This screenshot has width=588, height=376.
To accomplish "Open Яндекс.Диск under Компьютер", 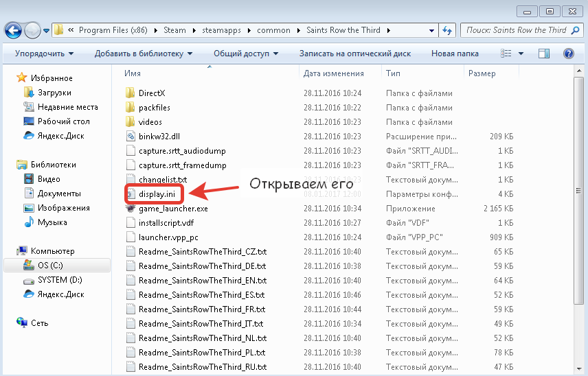I will point(54,294).
